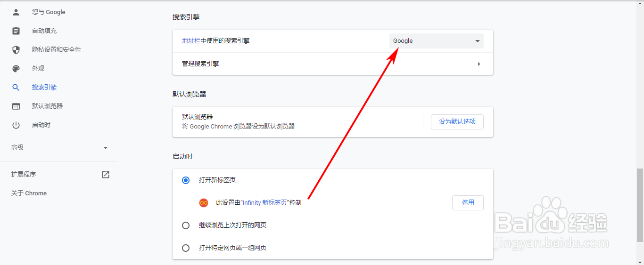Select 打开特定网页或一组网页 radio button
Viewport: 644px width, 265px height.
pos(186,248)
